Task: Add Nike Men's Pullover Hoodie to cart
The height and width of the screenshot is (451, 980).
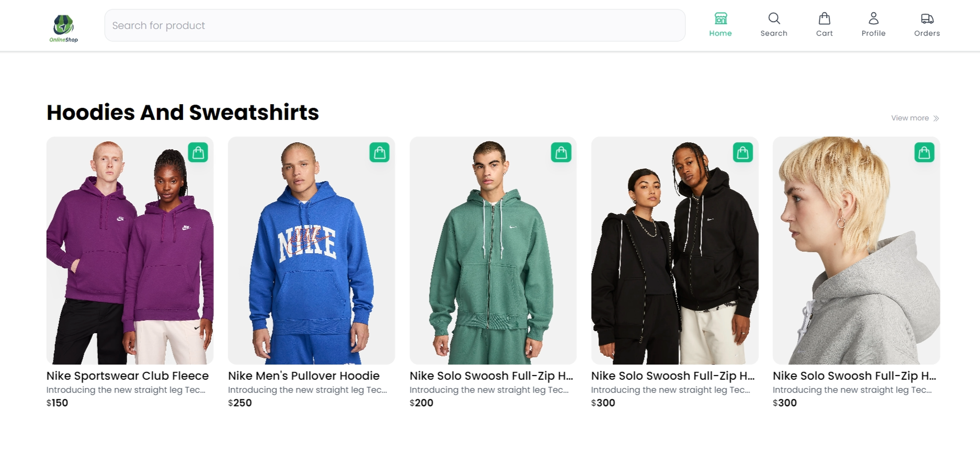Action: [379, 153]
